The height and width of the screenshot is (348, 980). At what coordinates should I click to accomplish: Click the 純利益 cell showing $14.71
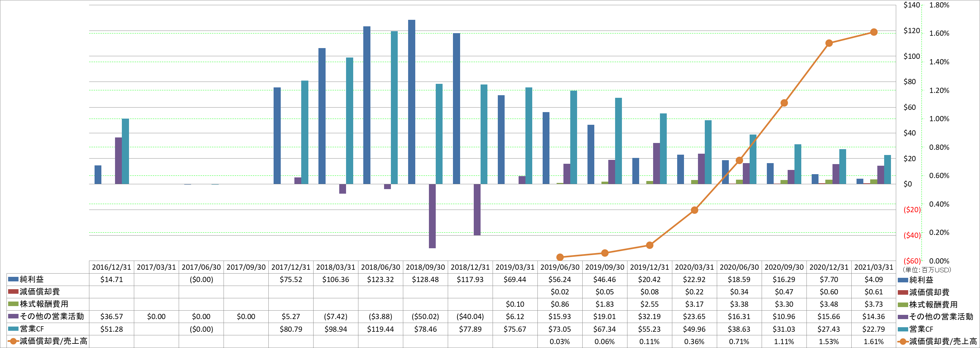click(x=111, y=279)
